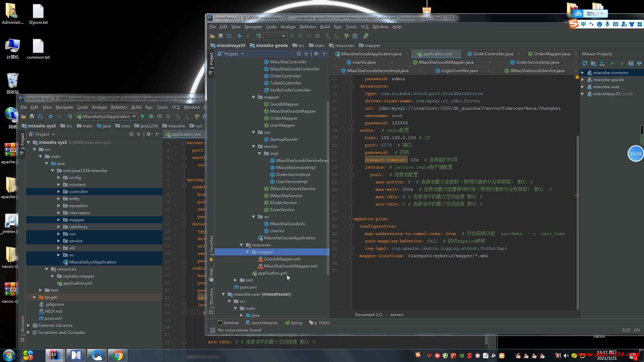Click the wrench Settings icon in miaoshasys33 toolbar
The width and height of the screenshot is (644, 362).
click(347, 36)
